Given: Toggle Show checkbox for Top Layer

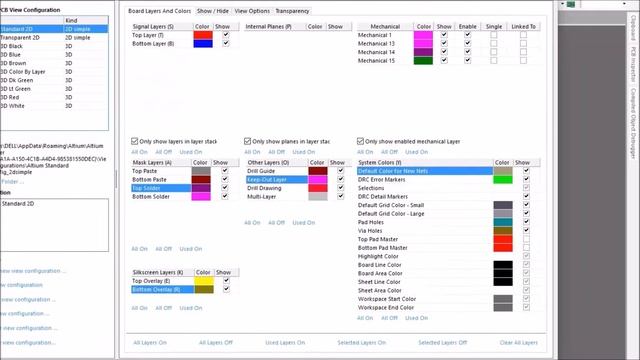Looking at the screenshot, I should click(226, 35).
